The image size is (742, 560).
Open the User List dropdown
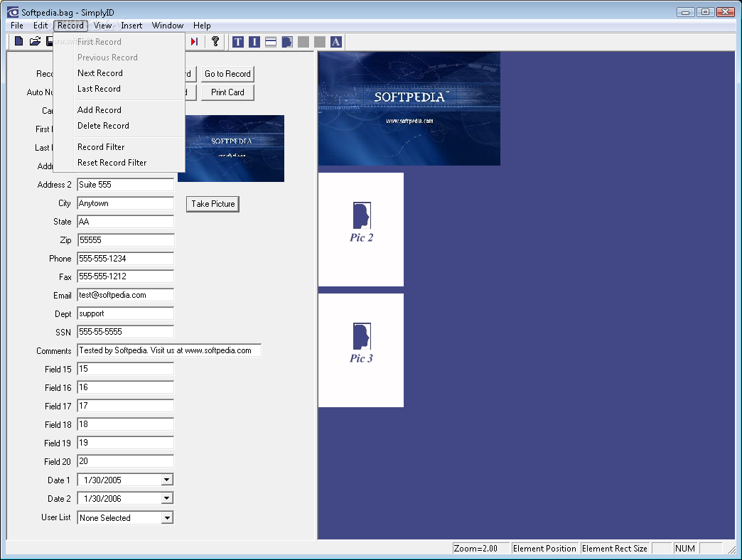tap(166, 518)
